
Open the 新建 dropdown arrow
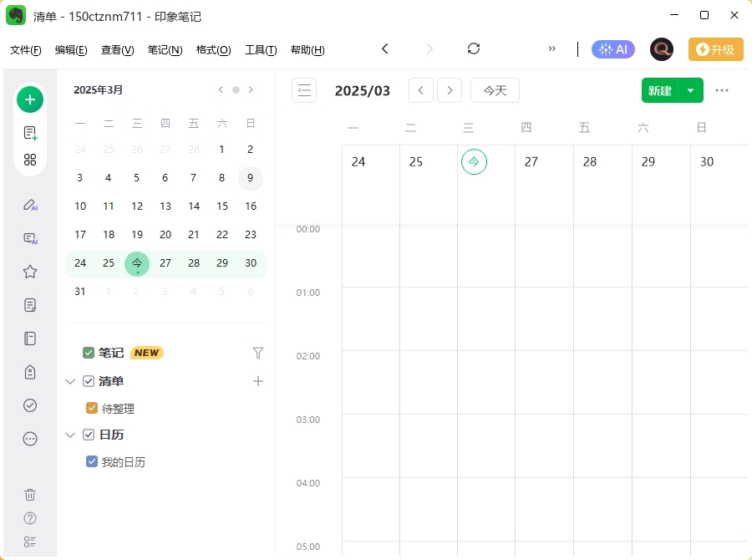click(690, 90)
